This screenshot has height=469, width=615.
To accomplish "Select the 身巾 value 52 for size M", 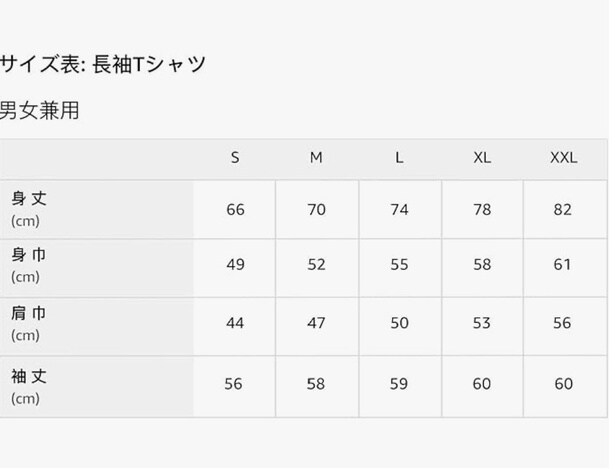I will (x=316, y=265).
